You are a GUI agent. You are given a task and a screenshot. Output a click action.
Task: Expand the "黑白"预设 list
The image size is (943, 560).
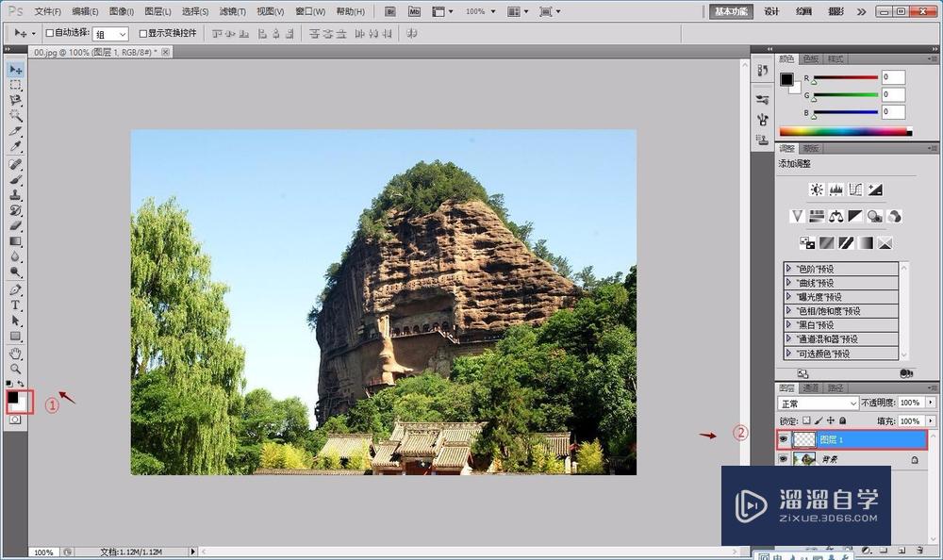pyautogui.click(x=788, y=325)
